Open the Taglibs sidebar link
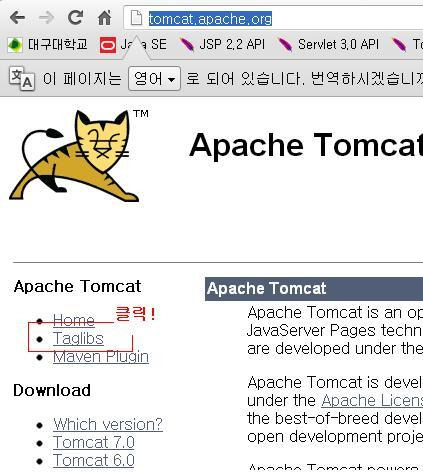The image size is (423, 473). [78, 338]
